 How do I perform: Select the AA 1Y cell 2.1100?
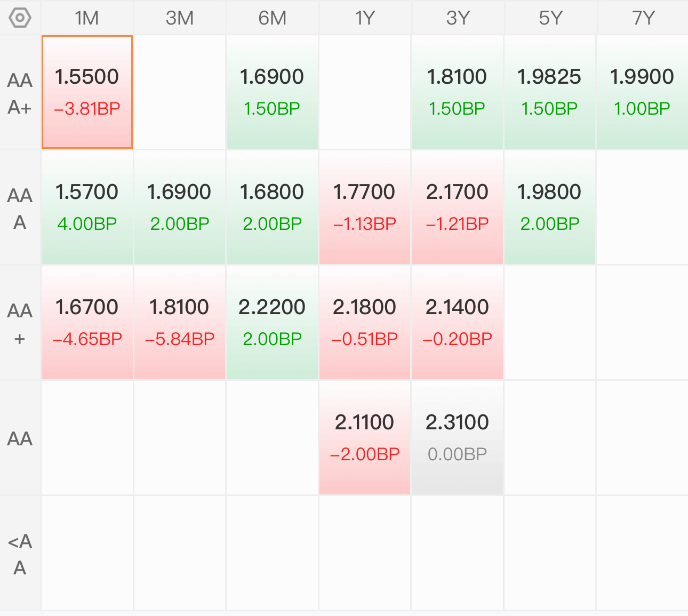point(365,438)
